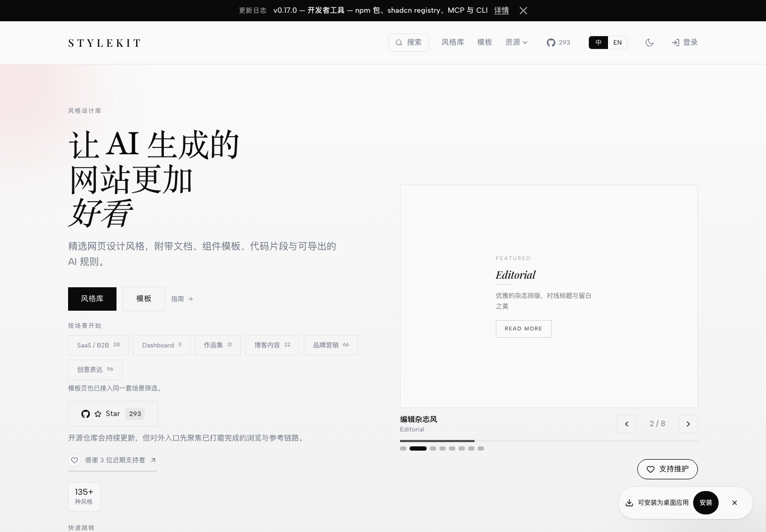Click the 135+ 种风格 stat card
The height and width of the screenshot is (532, 766).
pos(84,496)
